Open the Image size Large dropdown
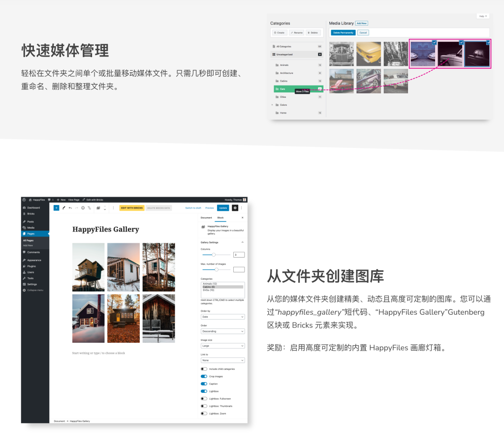Image resolution: width=504 pixels, height=441 pixels. [223, 346]
